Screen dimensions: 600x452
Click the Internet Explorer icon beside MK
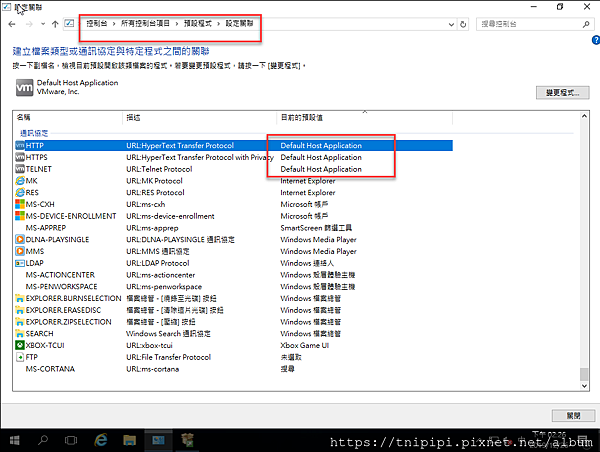(20, 181)
